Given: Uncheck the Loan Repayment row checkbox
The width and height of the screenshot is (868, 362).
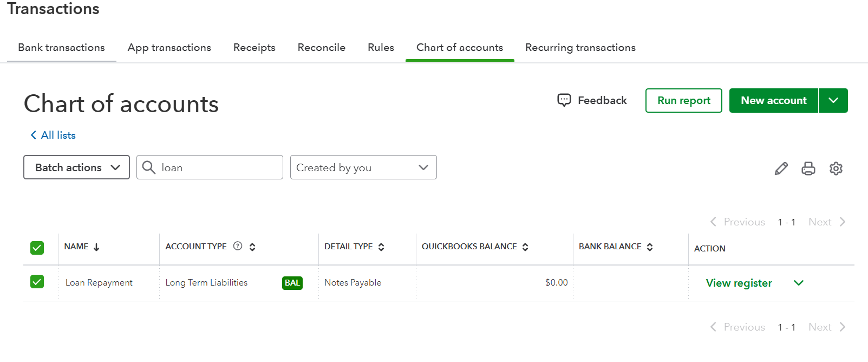Looking at the screenshot, I should coord(37,282).
